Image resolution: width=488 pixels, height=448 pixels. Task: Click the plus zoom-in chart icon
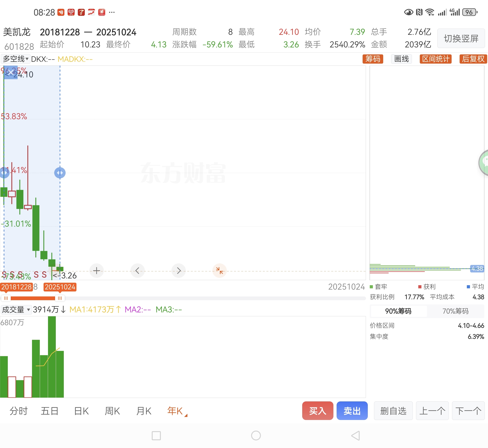[96, 271]
